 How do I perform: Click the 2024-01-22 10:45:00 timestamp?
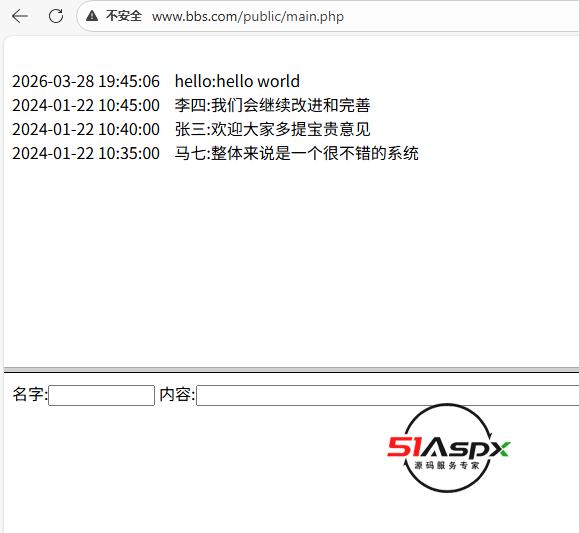[86, 105]
